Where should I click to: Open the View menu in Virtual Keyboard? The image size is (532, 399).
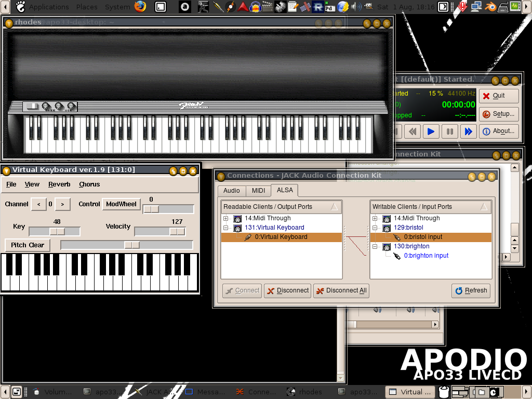(x=32, y=184)
